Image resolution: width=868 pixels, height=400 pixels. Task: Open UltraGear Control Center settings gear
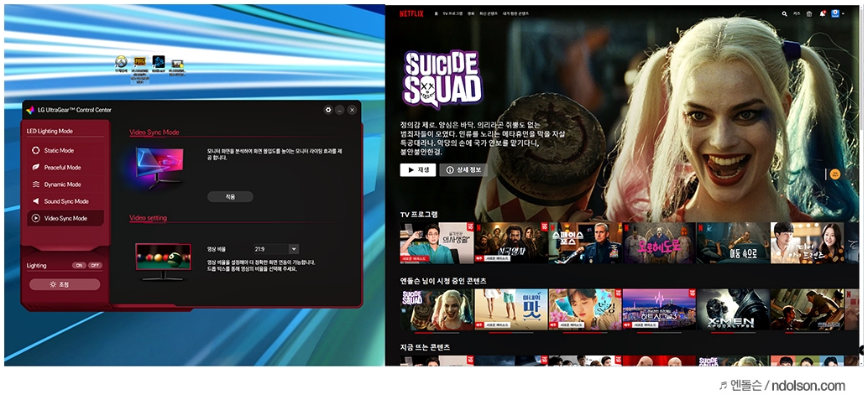coord(328,110)
